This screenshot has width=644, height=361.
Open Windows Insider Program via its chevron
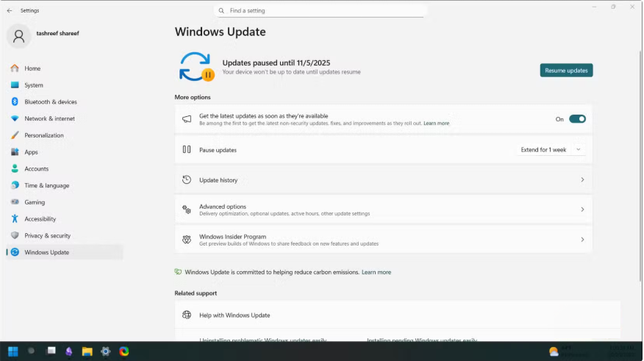[x=582, y=240]
